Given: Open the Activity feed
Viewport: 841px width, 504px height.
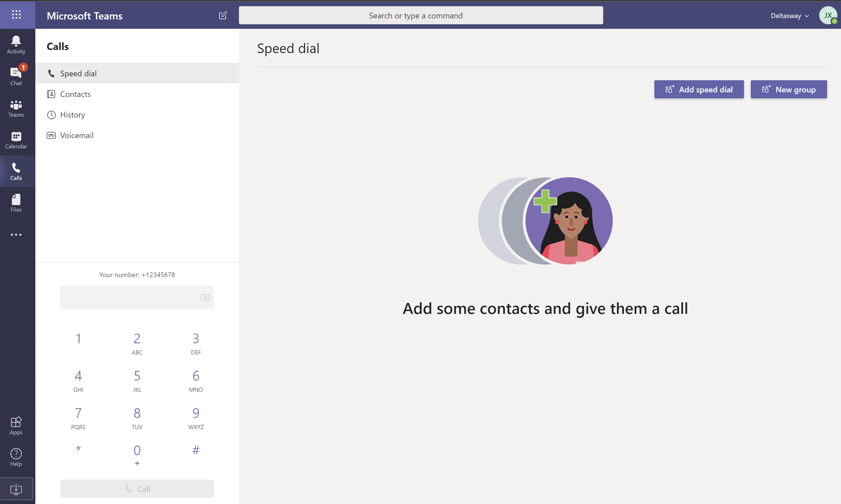Looking at the screenshot, I should (x=16, y=44).
